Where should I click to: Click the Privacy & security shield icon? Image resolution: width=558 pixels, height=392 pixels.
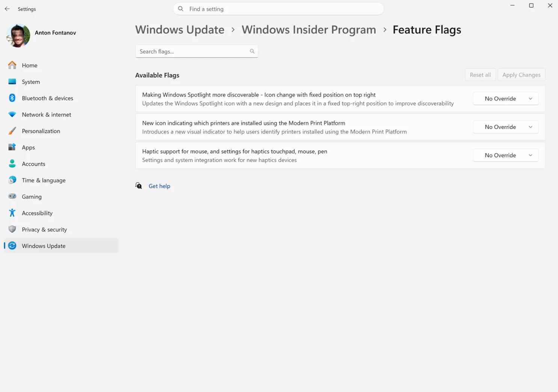pos(12,229)
